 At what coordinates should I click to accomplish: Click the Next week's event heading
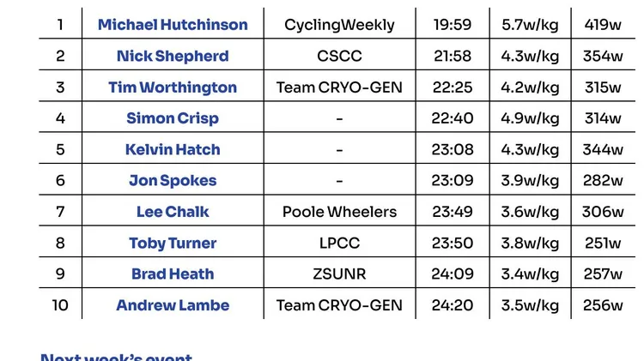tap(117, 358)
